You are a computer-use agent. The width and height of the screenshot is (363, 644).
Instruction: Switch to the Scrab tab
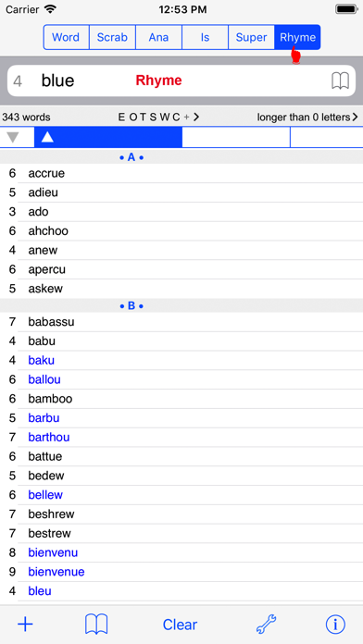(112, 37)
